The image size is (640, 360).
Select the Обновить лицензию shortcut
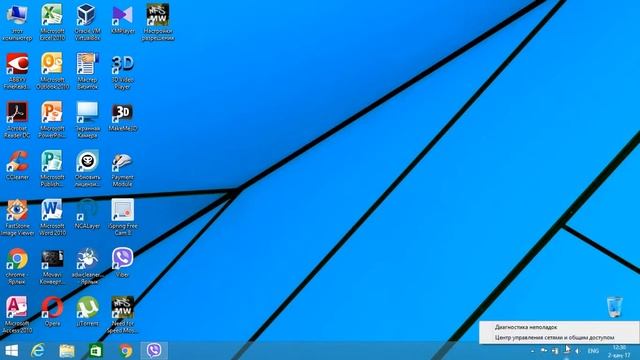[87, 169]
